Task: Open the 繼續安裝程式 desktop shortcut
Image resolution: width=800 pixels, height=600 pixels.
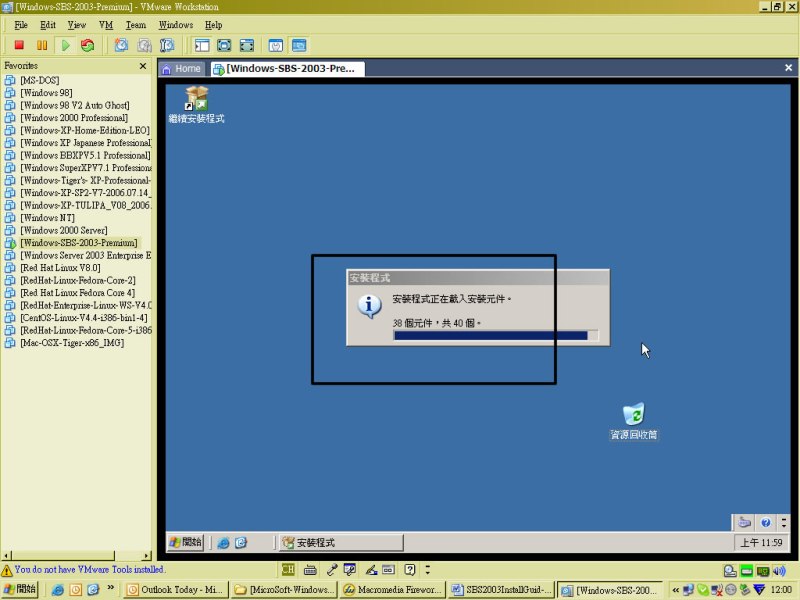Action: 196,105
